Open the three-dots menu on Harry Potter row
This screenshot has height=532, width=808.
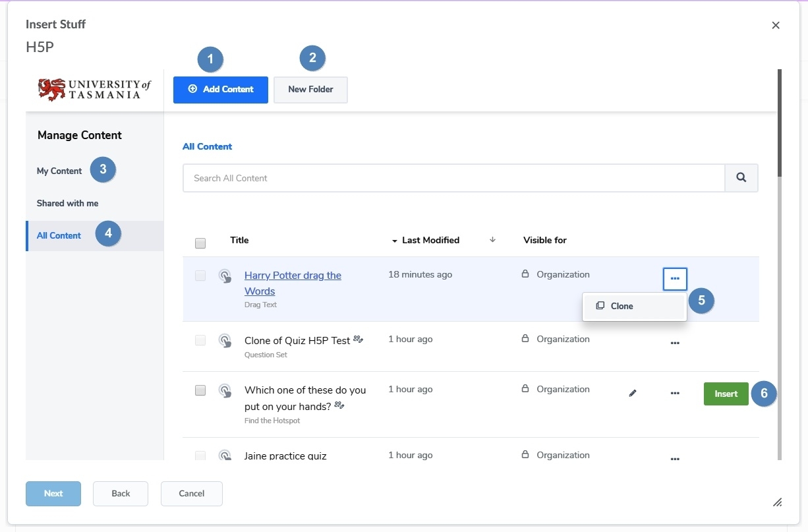(x=675, y=279)
